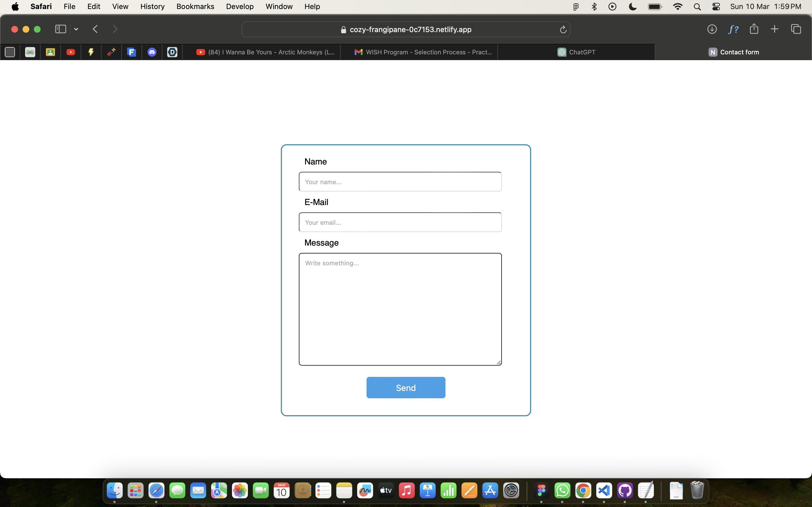Open the Bookmarks menu
Viewport: 812px width, 507px height.
click(195, 6)
